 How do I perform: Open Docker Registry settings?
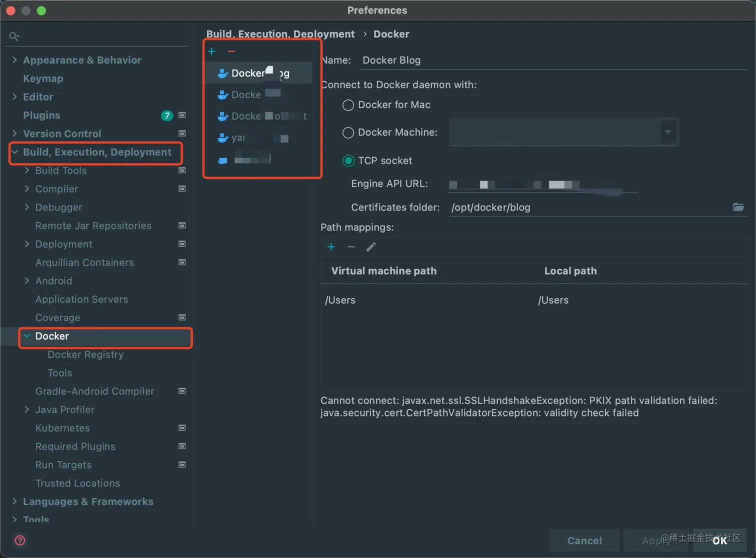click(85, 354)
